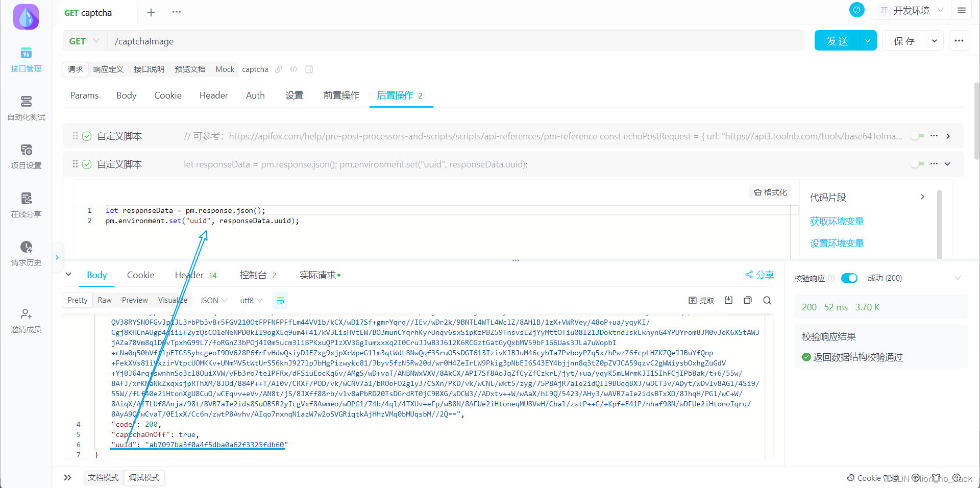This screenshot has height=488, width=980.
Task: Click the 分享 share link
Action: (759, 275)
